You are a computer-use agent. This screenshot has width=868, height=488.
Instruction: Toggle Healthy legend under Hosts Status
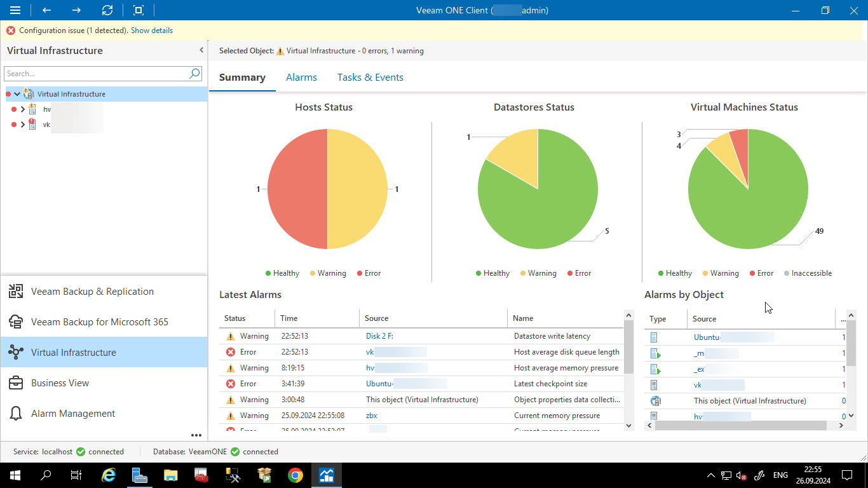pyautogui.click(x=282, y=273)
